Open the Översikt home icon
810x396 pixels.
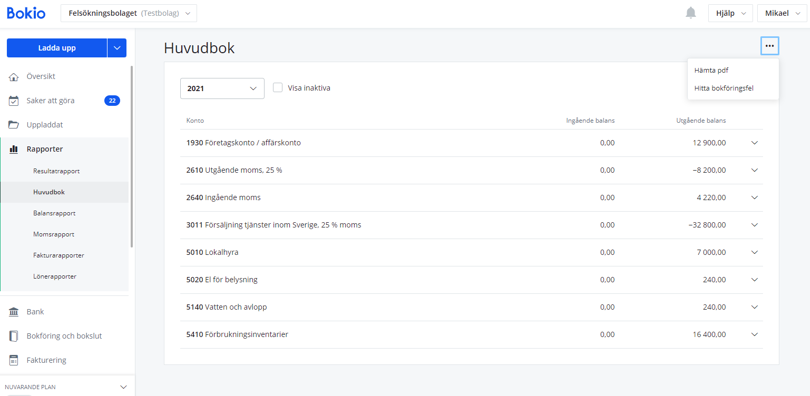14,77
